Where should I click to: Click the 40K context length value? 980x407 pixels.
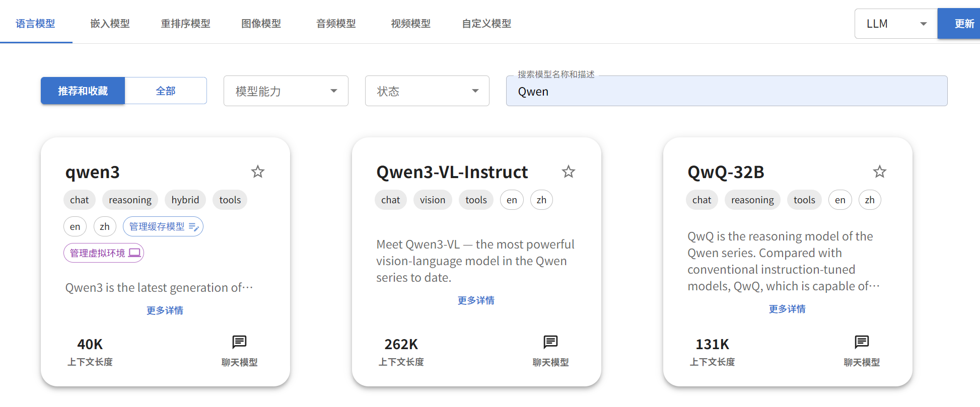point(90,344)
